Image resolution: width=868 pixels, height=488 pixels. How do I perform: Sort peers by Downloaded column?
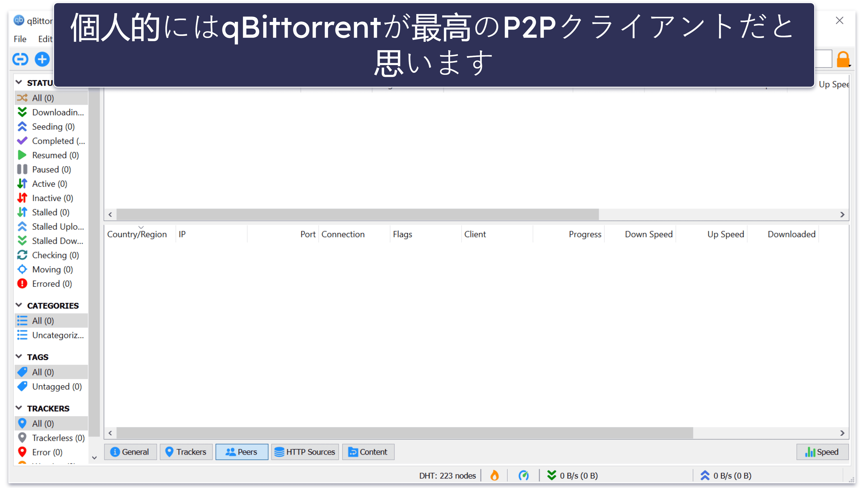pyautogui.click(x=783, y=234)
